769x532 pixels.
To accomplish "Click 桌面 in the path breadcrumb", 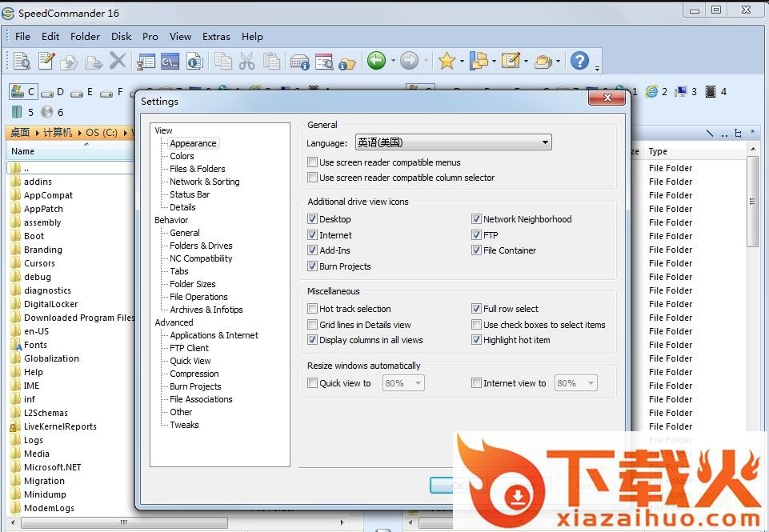I will point(20,132).
